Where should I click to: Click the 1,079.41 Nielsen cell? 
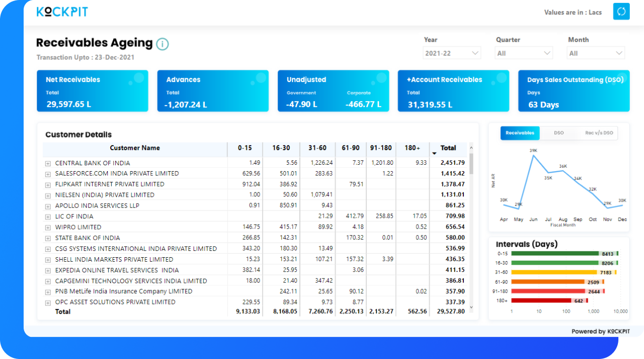click(322, 195)
